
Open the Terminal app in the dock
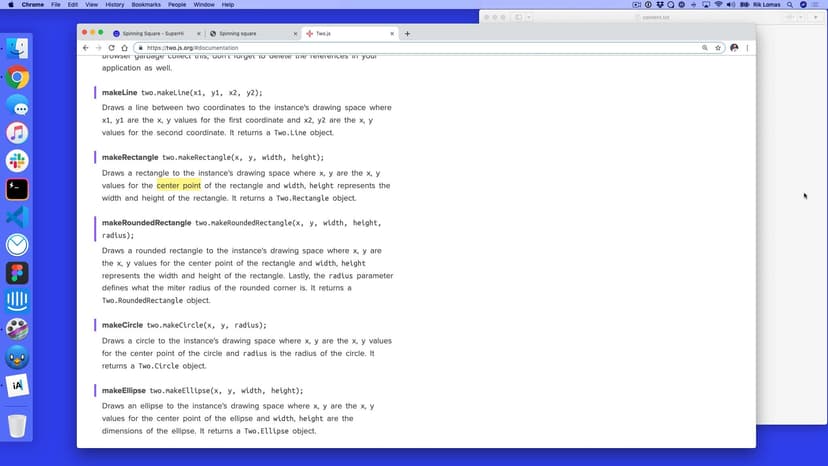coord(17,189)
